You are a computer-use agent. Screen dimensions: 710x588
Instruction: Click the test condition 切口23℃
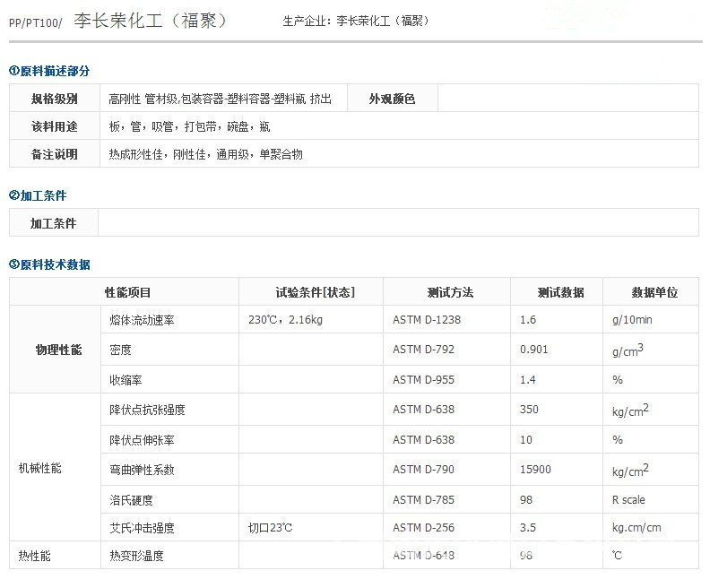pyautogui.click(x=271, y=527)
